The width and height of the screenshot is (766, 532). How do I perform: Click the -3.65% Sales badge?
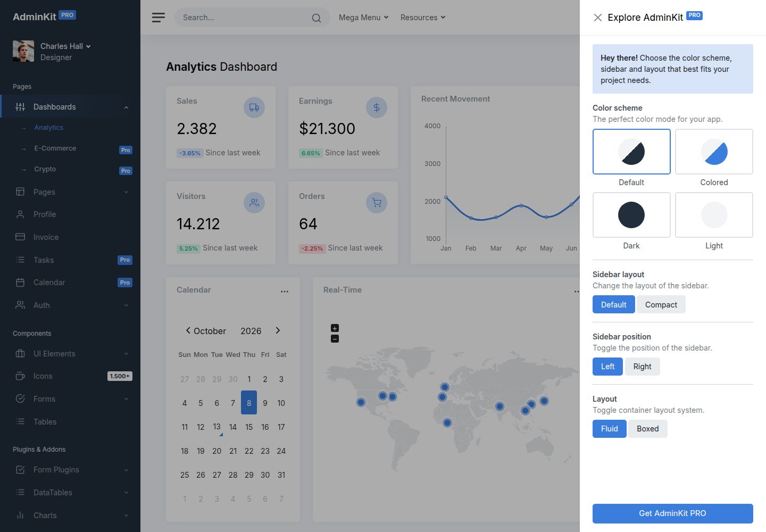[190, 153]
